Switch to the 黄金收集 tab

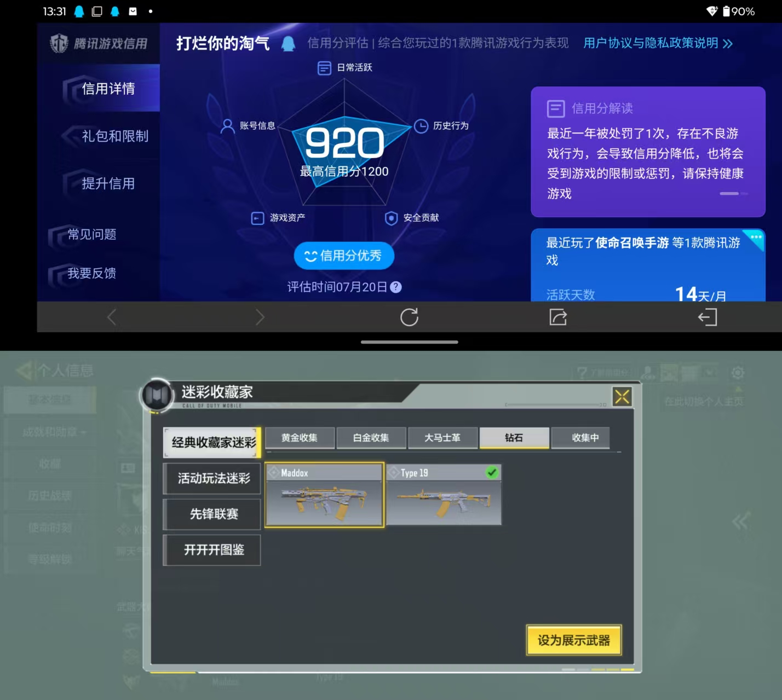[300, 438]
